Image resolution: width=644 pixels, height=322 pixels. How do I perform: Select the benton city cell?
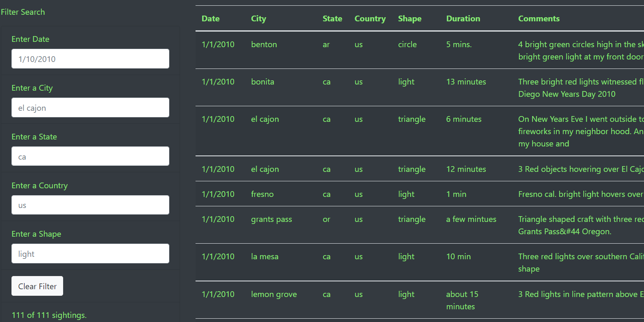tap(264, 44)
